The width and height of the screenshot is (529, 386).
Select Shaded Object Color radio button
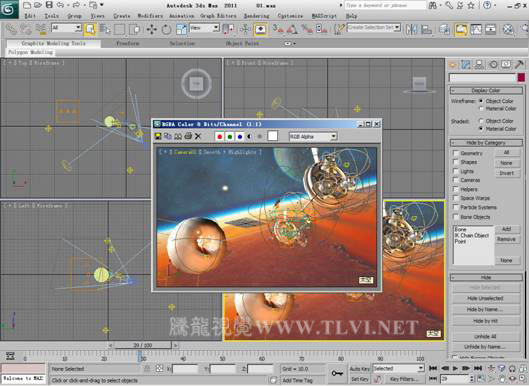[x=481, y=121]
